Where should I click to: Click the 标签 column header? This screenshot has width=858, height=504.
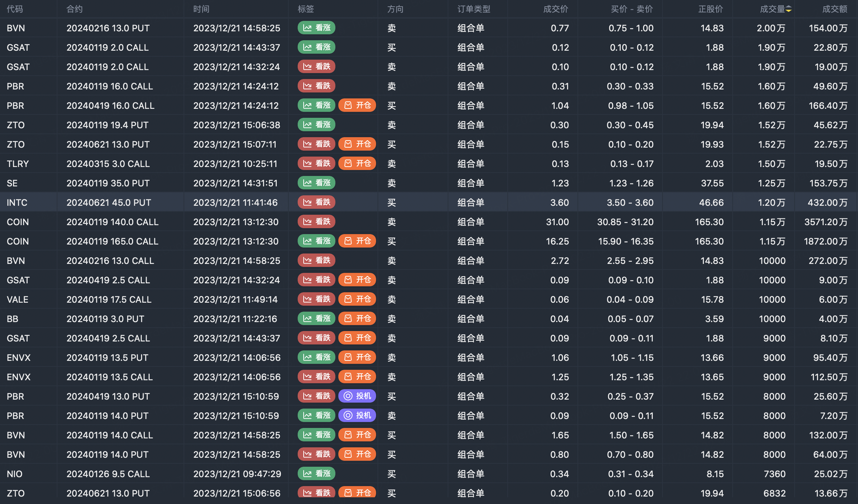pos(306,9)
